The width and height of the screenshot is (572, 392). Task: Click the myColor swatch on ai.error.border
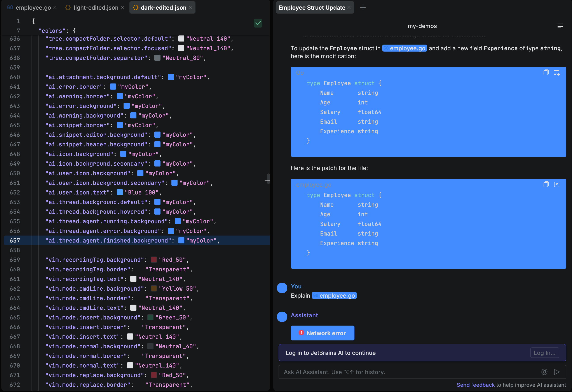pos(113,87)
